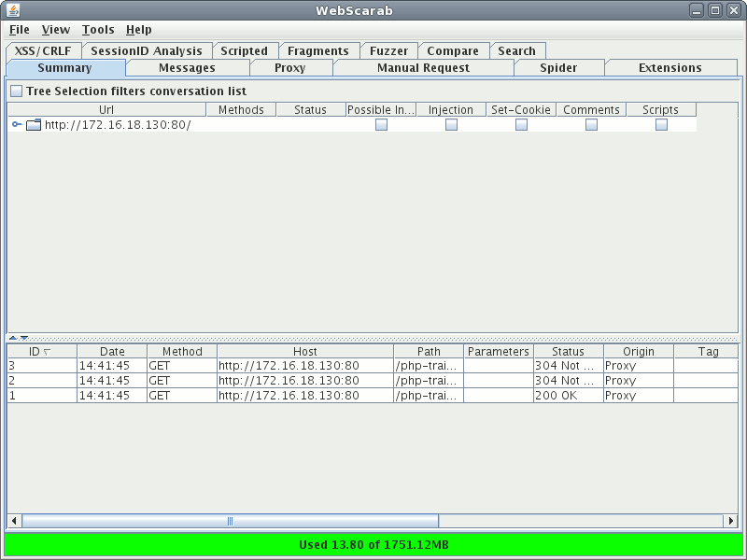Open the Tools menu
747x560 pixels.
97,29
